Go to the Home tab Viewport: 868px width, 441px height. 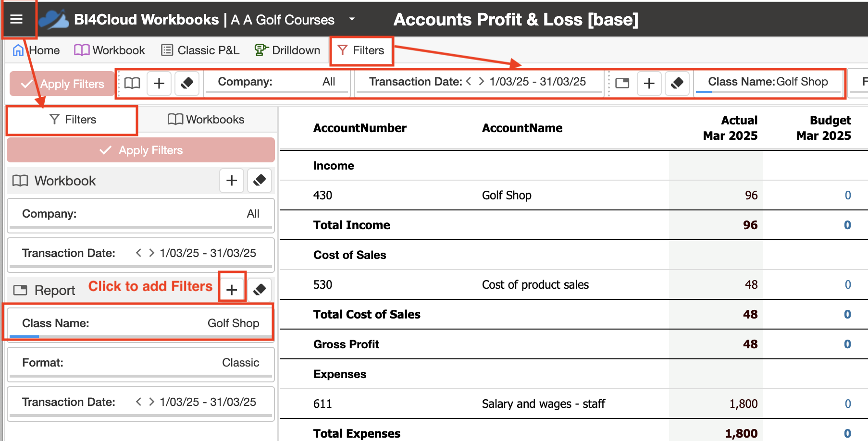click(36, 50)
